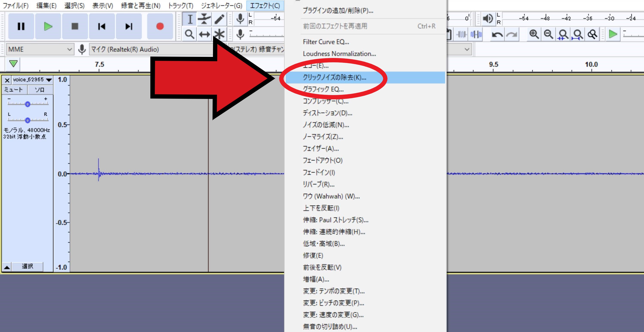
Task: Toggle the ミュート (Mute) button on track
Action: [14, 89]
